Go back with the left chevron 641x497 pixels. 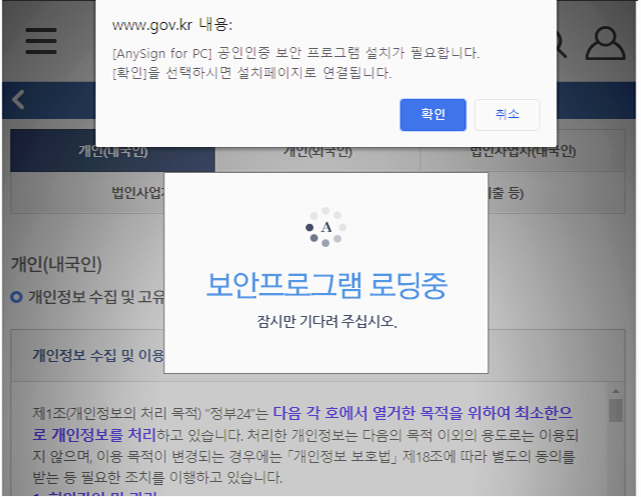[x=18, y=100]
